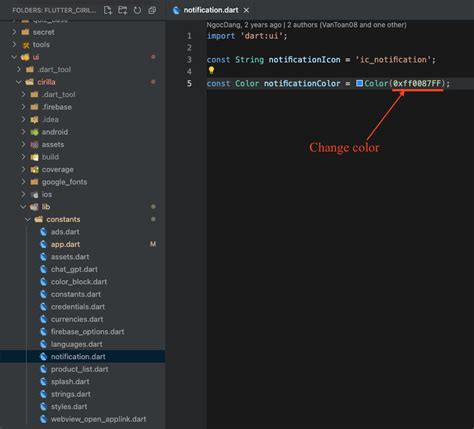Click the yellow lightbulb quick-fix icon
The height and width of the screenshot is (429, 474).
click(211, 70)
